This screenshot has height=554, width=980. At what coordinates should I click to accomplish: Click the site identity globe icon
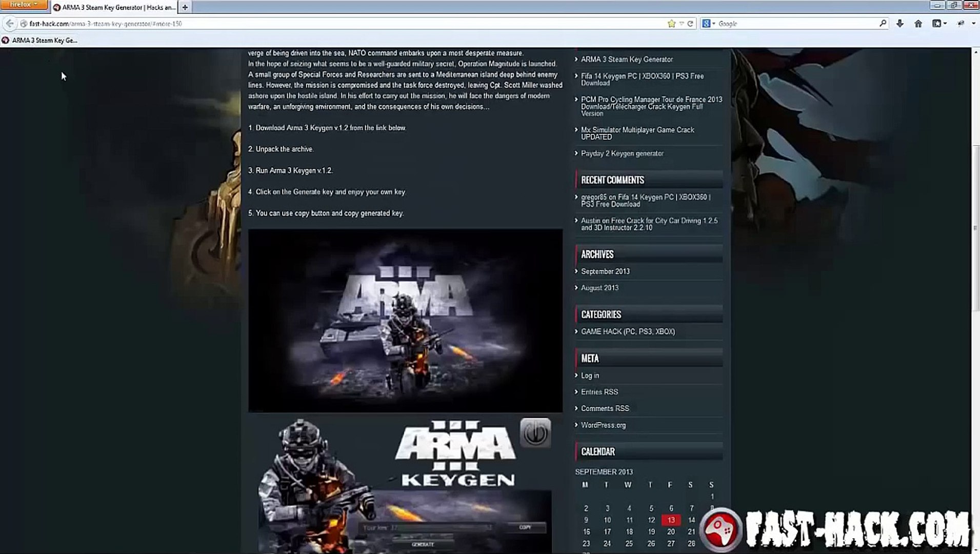tap(24, 24)
